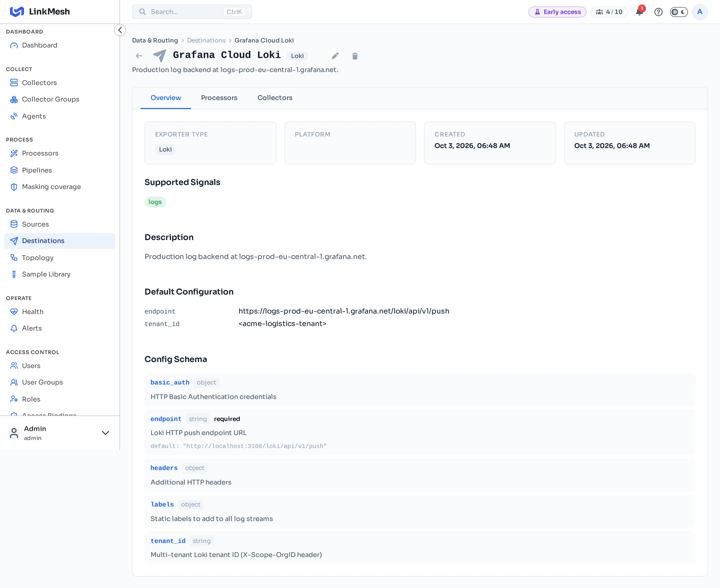
Task: Open the help question mark icon
Action: click(658, 12)
